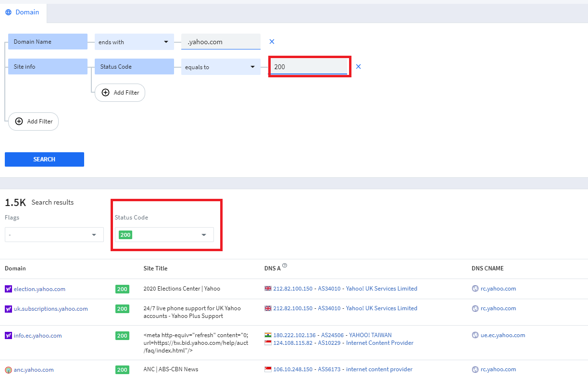Expand the Status Code results dropdown
This screenshot has width=588, height=377.
(x=164, y=234)
